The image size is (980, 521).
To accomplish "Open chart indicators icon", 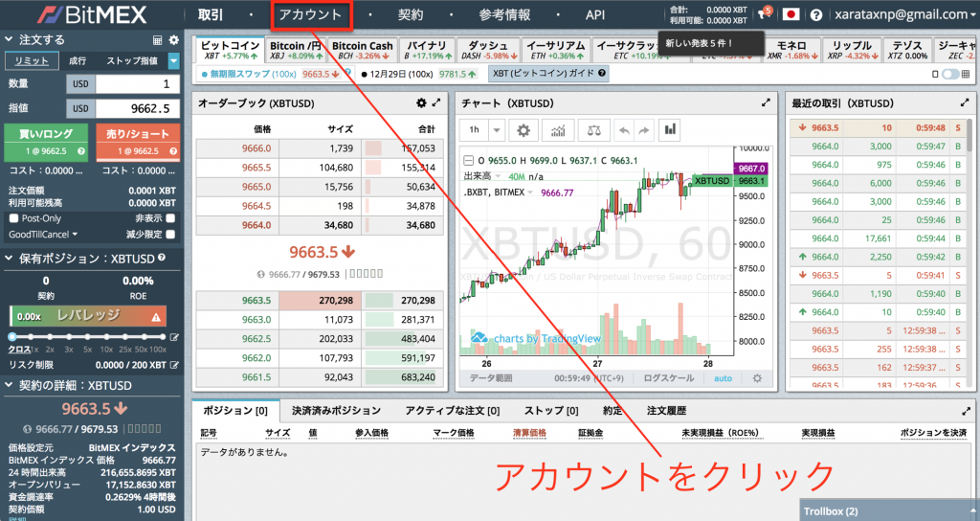I will (558, 129).
